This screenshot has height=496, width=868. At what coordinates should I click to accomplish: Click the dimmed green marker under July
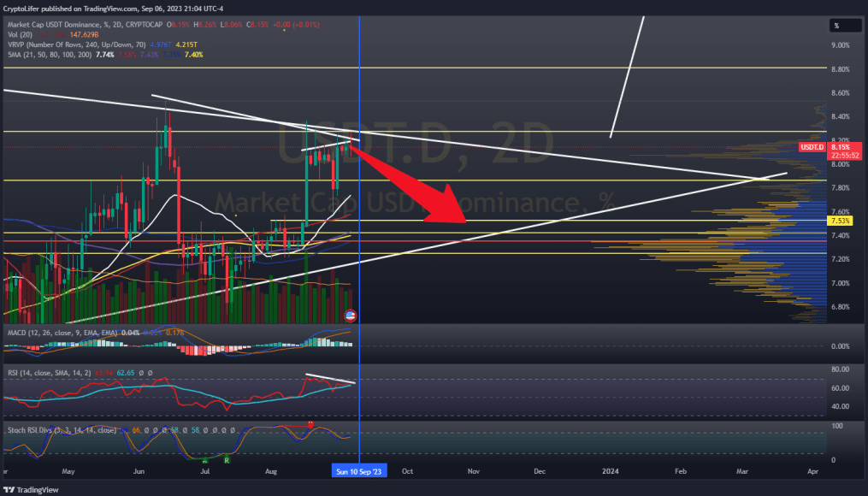[x=204, y=460]
